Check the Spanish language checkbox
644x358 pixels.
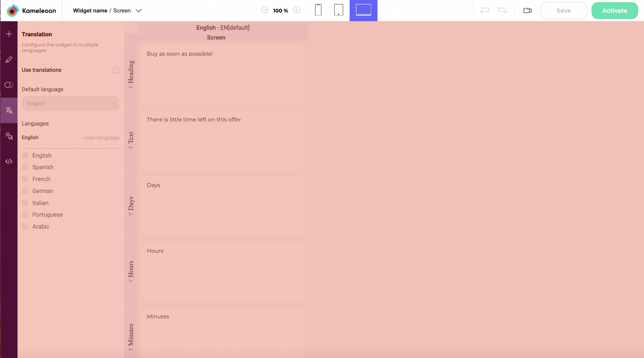(25, 167)
